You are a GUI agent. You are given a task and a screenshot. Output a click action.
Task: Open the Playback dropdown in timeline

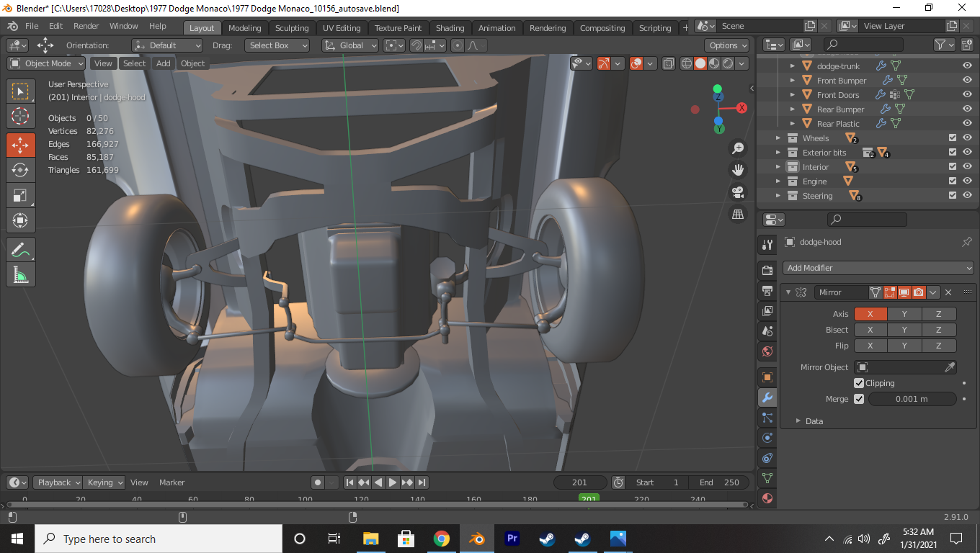[x=57, y=482]
